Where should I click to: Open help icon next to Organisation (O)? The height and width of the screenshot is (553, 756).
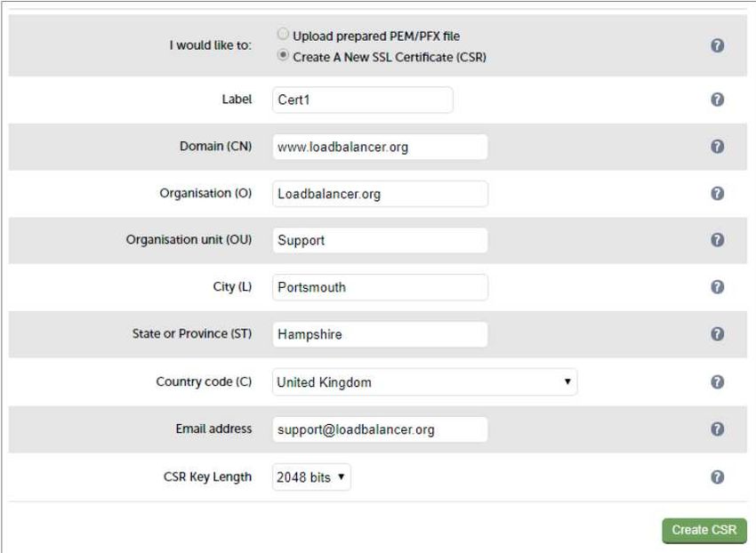[x=717, y=193]
